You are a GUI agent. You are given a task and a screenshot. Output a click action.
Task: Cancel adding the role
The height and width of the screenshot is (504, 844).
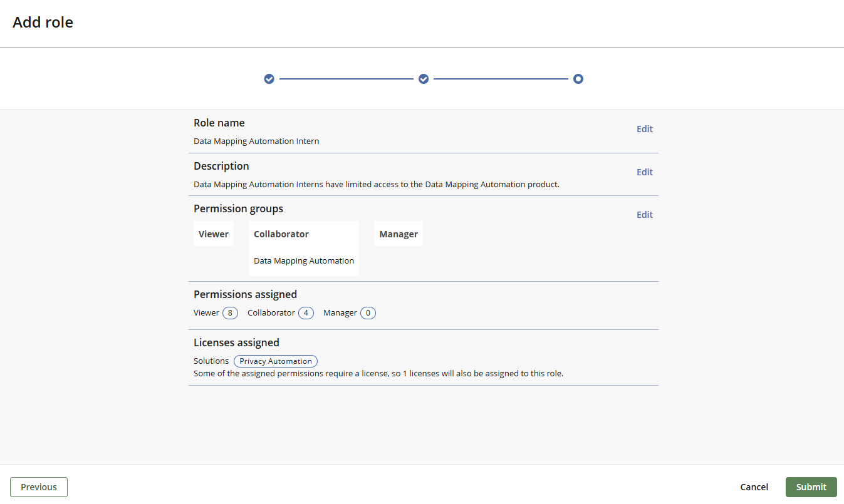[x=754, y=487]
